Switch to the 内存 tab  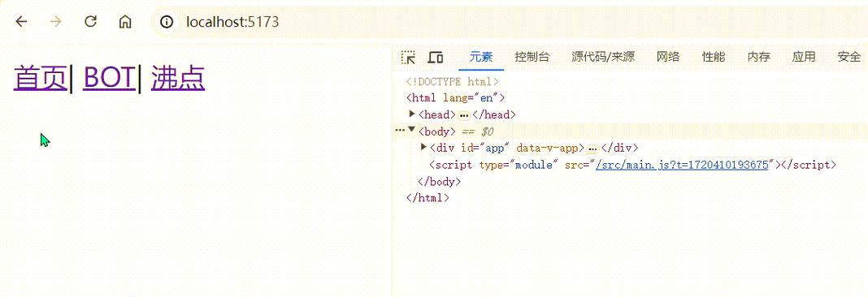pos(758,57)
